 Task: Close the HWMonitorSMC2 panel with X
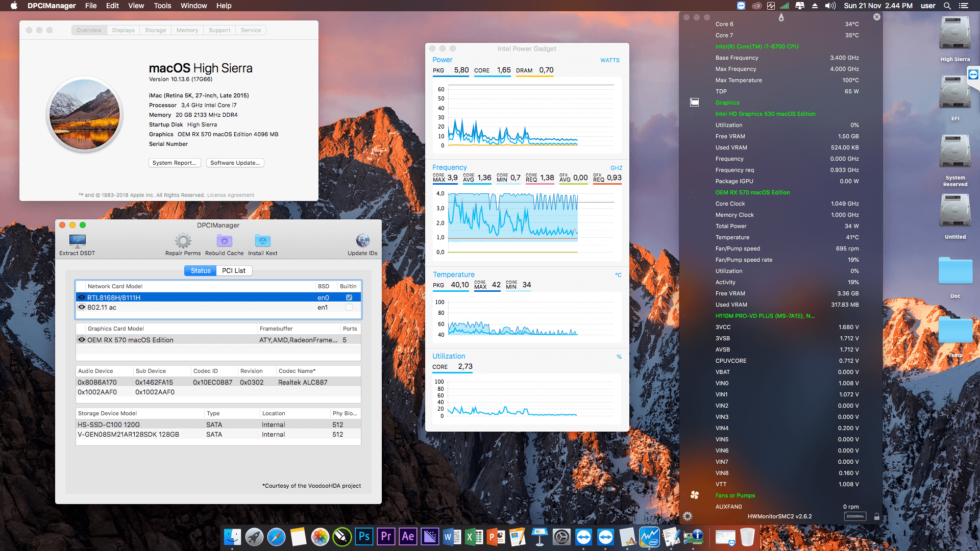pos(876,17)
